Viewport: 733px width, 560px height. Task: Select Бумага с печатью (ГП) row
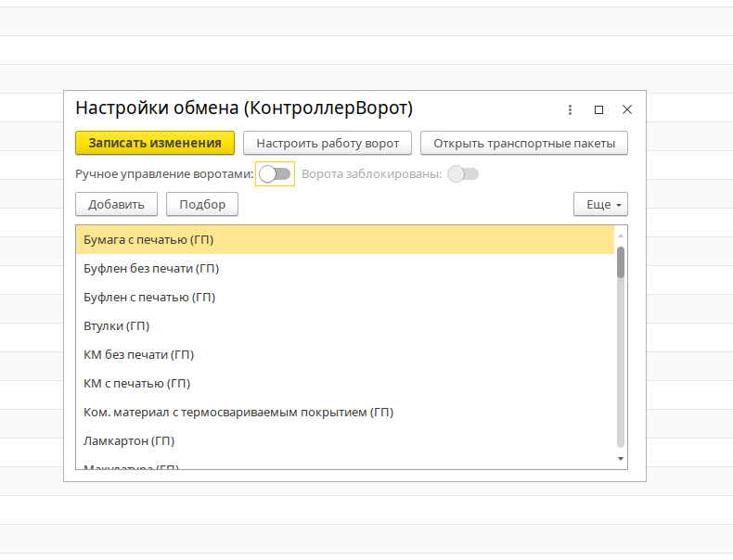click(x=148, y=240)
